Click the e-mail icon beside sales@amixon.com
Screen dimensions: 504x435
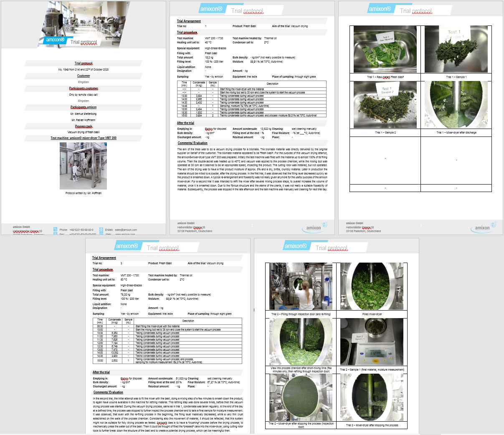pos(101,230)
